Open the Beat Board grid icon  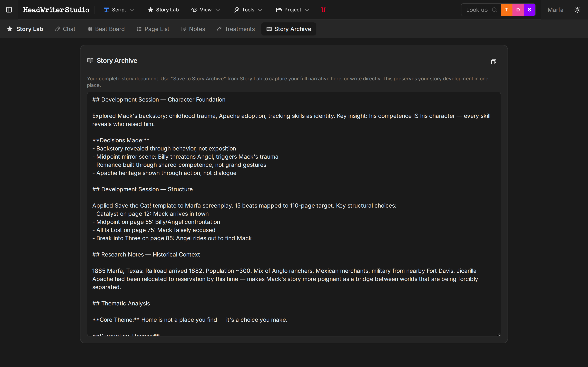click(x=90, y=29)
